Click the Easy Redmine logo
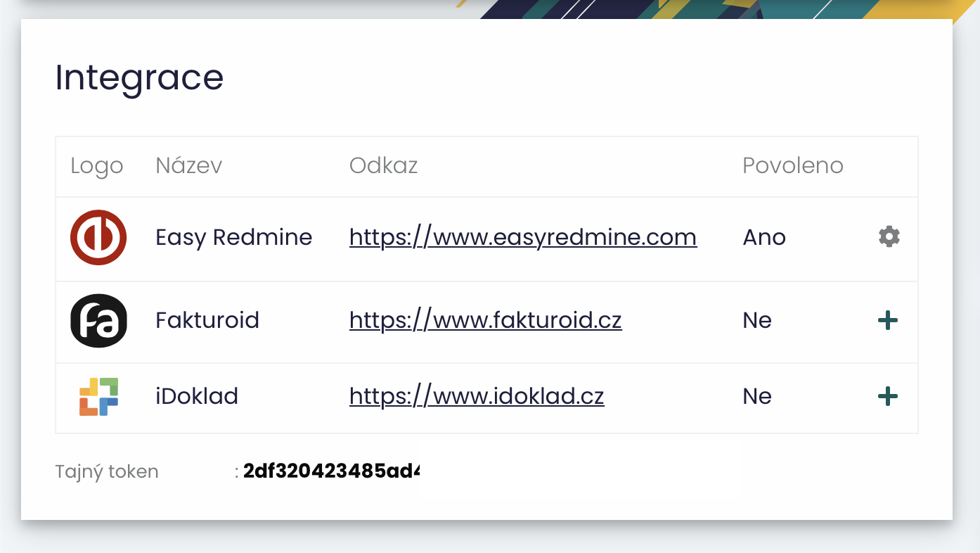This screenshot has width=980, height=553. [x=98, y=237]
